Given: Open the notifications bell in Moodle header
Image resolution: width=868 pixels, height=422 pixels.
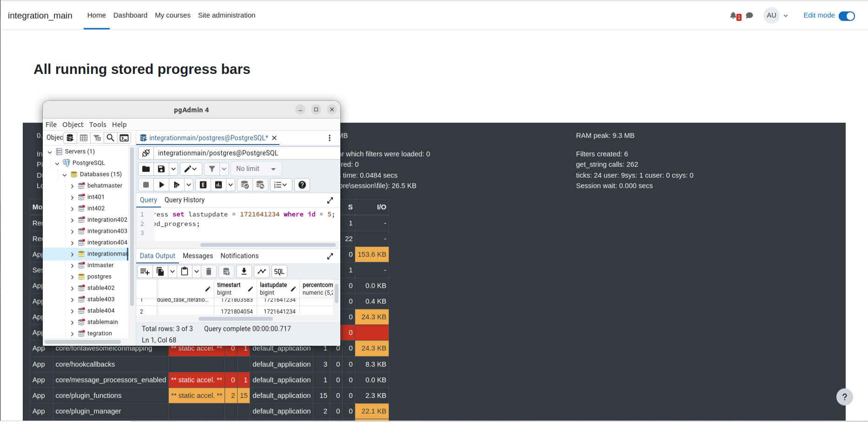Looking at the screenshot, I should click(x=734, y=15).
